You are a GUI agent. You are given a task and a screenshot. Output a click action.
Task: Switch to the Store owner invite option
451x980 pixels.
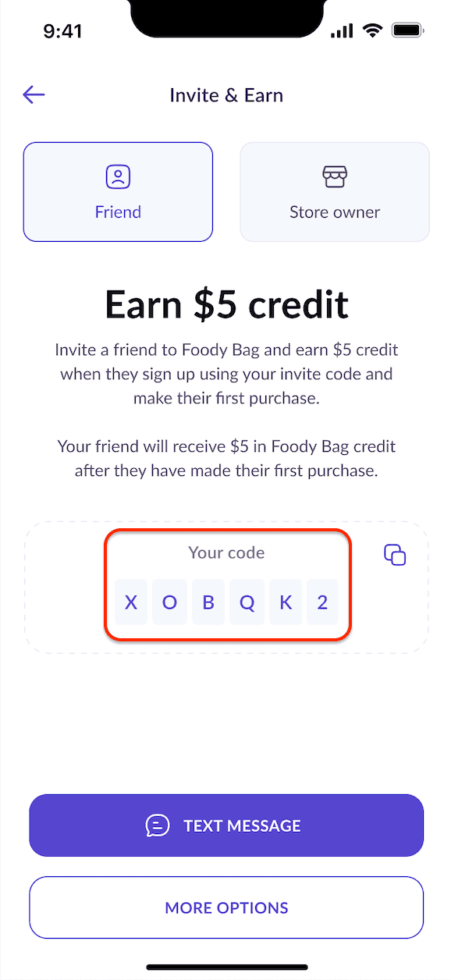click(x=335, y=191)
